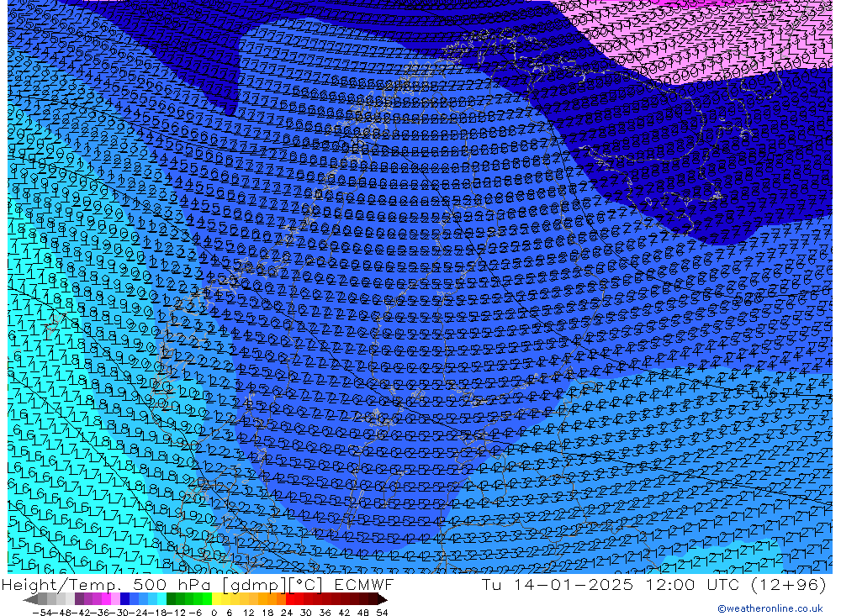This screenshot has height=616, width=841.
Task: Click the scale label -54
Action: [42, 613]
